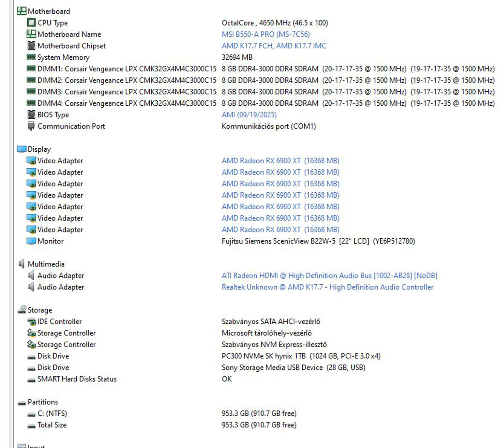Select the OK SMART status value

click(227, 379)
